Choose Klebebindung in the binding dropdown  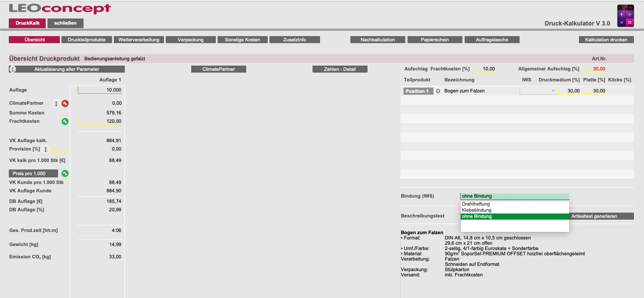coord(477,210)
